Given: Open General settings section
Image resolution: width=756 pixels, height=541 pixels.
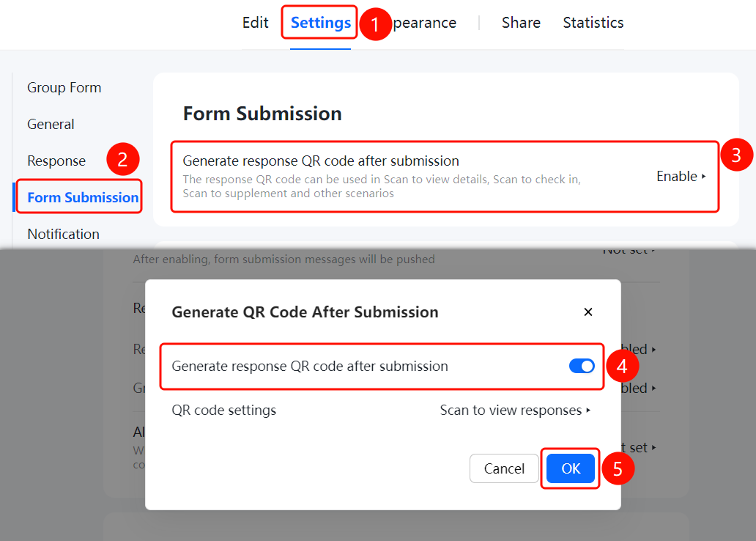Looking at the screenshot, I should click(x=51, y=124).
